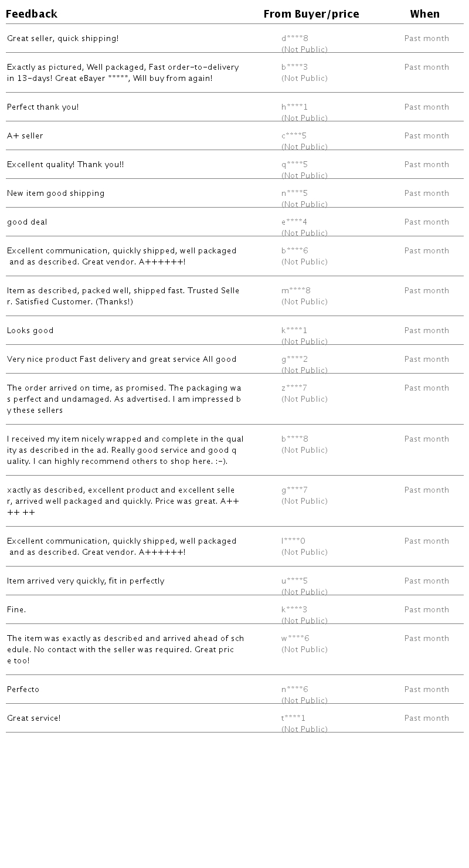Open buyer q****5 profile
The image size is (469, 868).
point(294,165)
